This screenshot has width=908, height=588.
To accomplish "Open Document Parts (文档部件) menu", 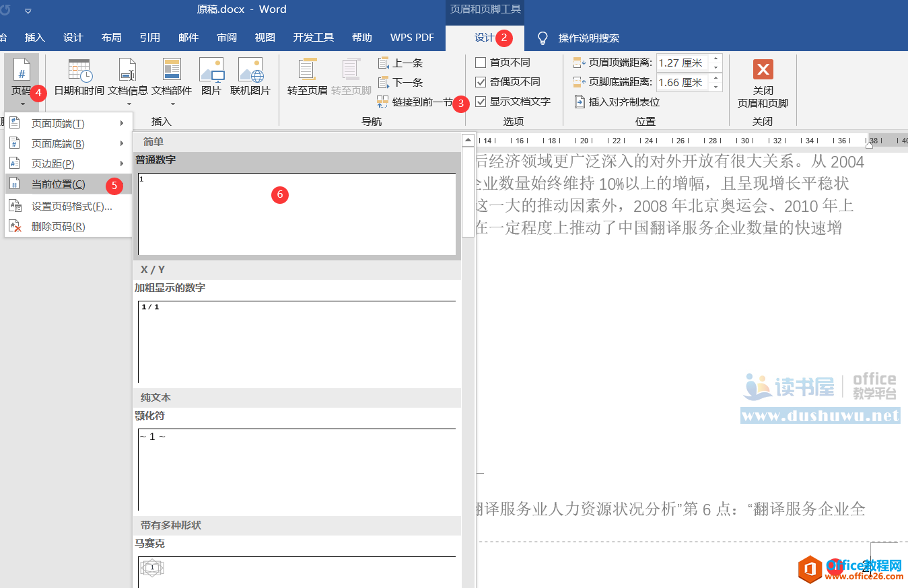I will [172, 82].
